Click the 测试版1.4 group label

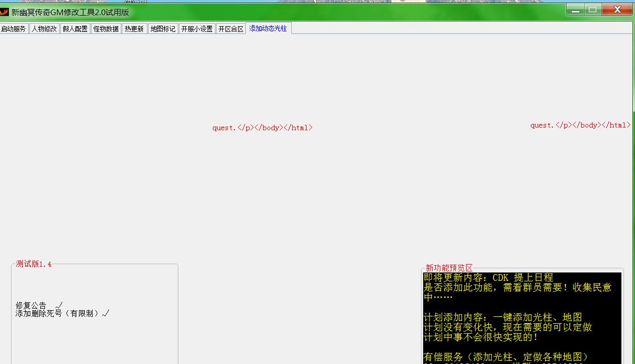(x=34, y=264)
